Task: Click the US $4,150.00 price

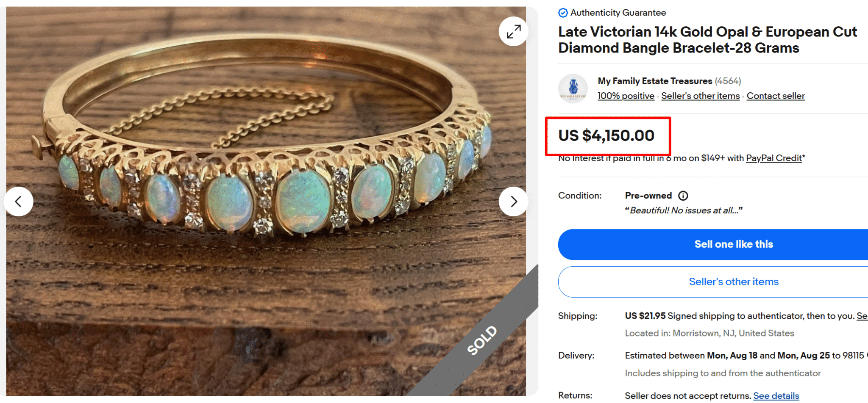Action: (x=606, y=135)
